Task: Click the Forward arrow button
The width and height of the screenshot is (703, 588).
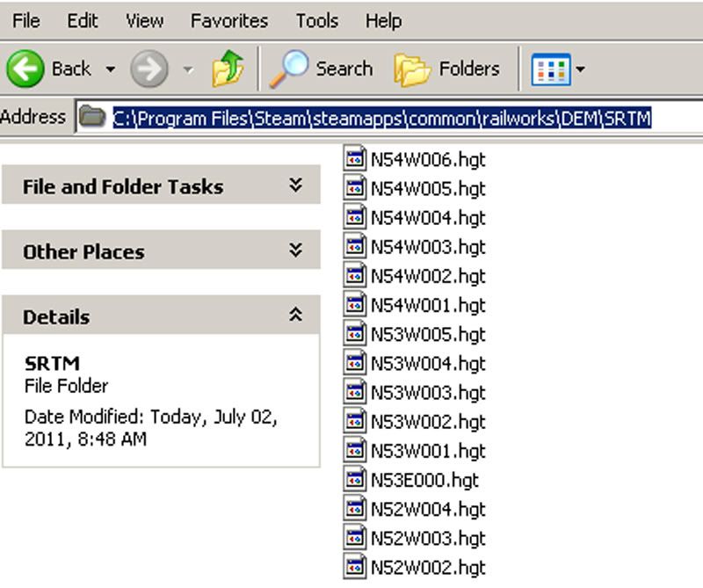Action: 149,69
